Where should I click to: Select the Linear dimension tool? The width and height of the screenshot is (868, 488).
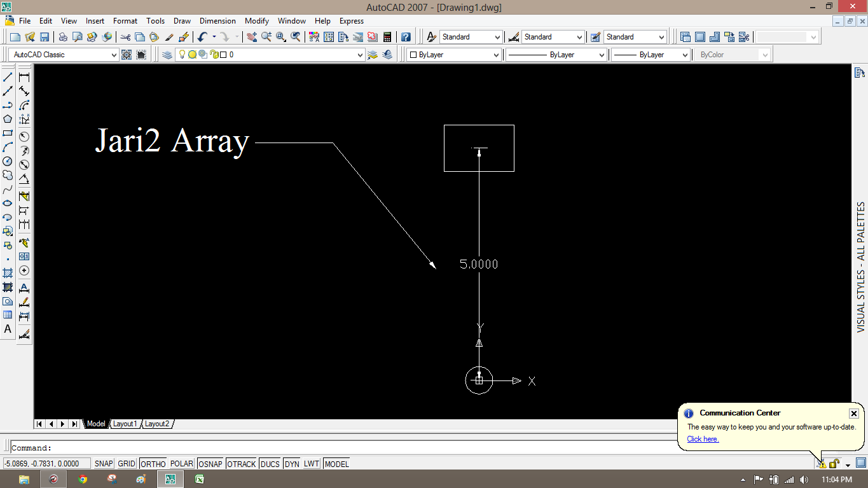coord(24,77)
